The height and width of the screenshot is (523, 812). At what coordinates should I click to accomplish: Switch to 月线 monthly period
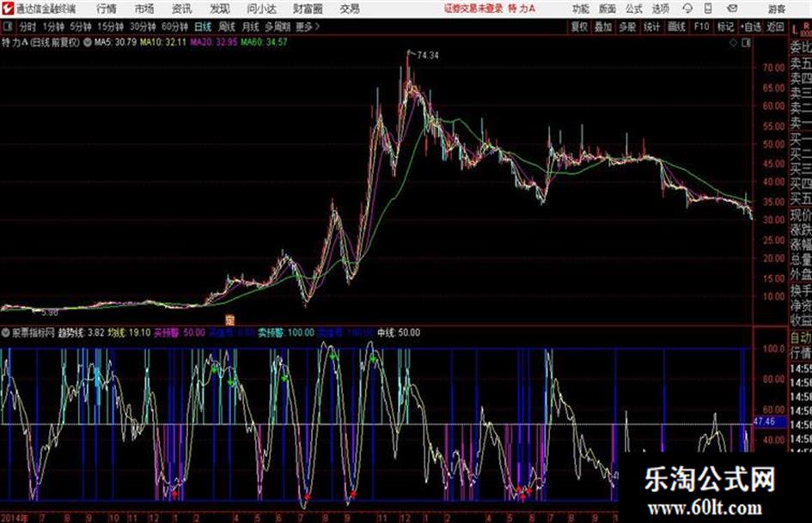point(251,27)
